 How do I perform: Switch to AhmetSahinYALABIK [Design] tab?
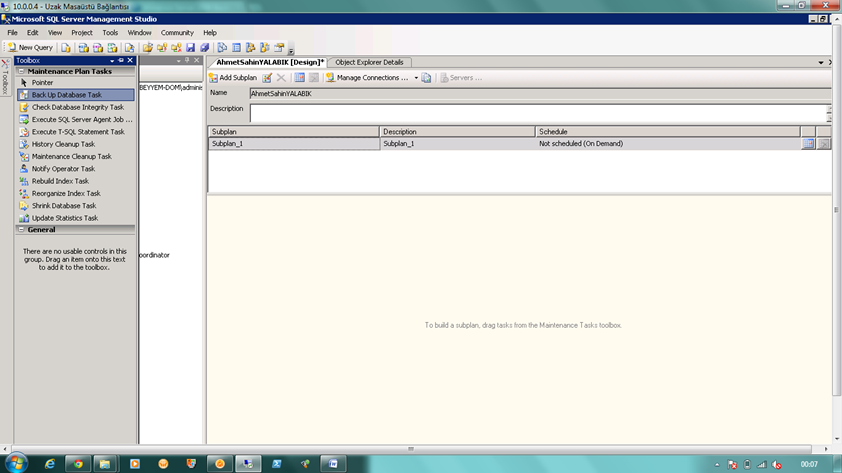coord(270,62)
